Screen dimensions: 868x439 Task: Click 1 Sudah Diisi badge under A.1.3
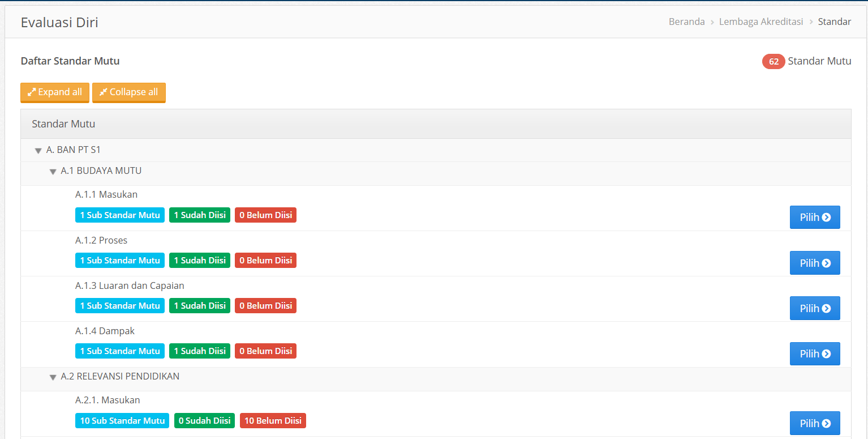(200, 306)
